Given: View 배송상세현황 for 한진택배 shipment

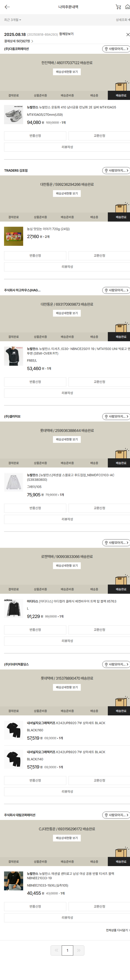Looking at the screenshot, I should pyautogui.click(x=67, y=72).
